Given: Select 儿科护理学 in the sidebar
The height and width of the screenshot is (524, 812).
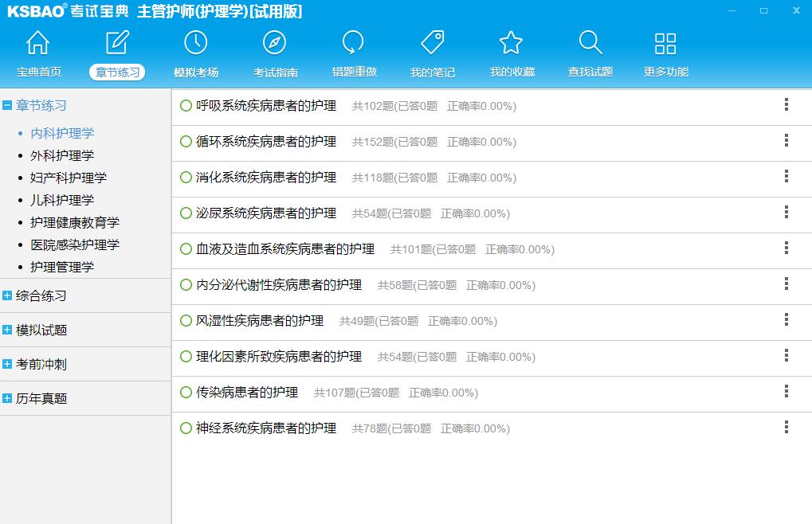Looking at the screenshot, I should pos(62,200).
